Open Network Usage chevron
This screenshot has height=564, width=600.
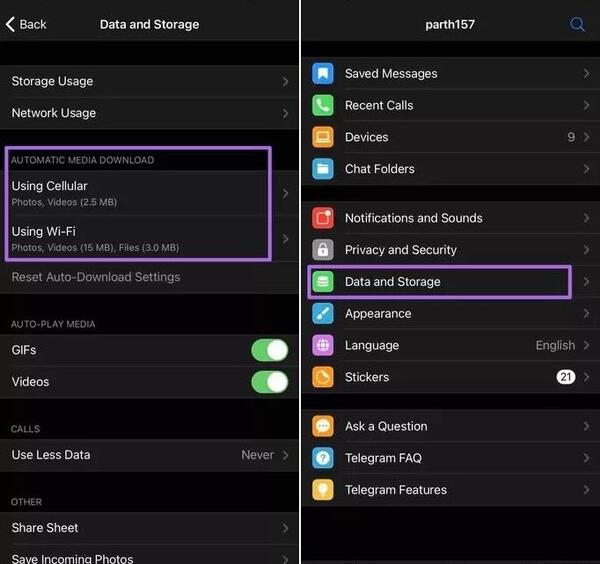pyautogui.click(x=285, y=113)
